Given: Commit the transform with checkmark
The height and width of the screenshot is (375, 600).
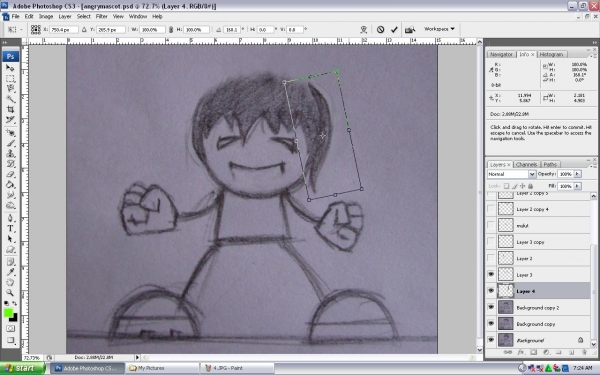Looking at the screenshot, I should (394, 29).
